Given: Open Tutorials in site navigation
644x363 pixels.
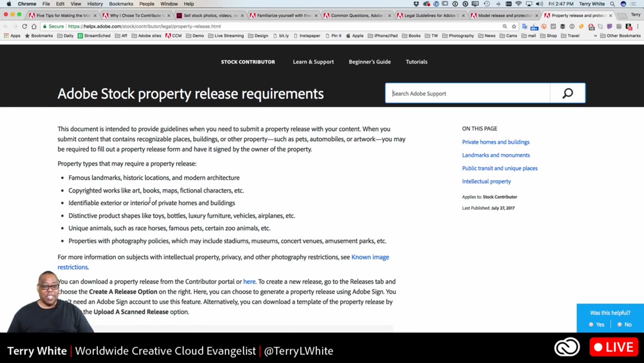Looking at the screenshot, I should tap(416, 62).
